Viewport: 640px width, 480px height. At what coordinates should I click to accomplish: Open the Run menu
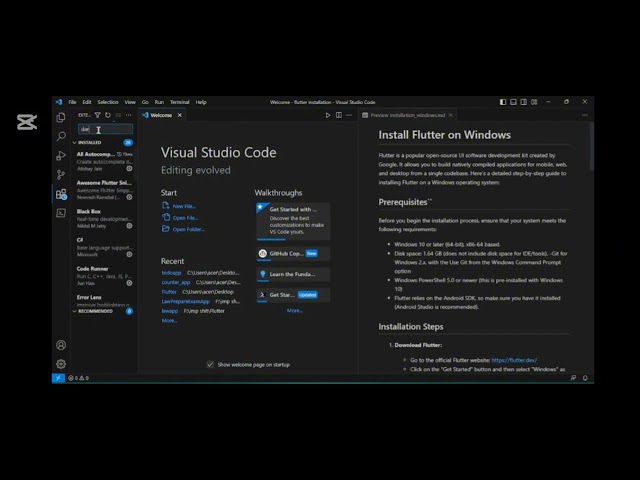pos(159,102)
